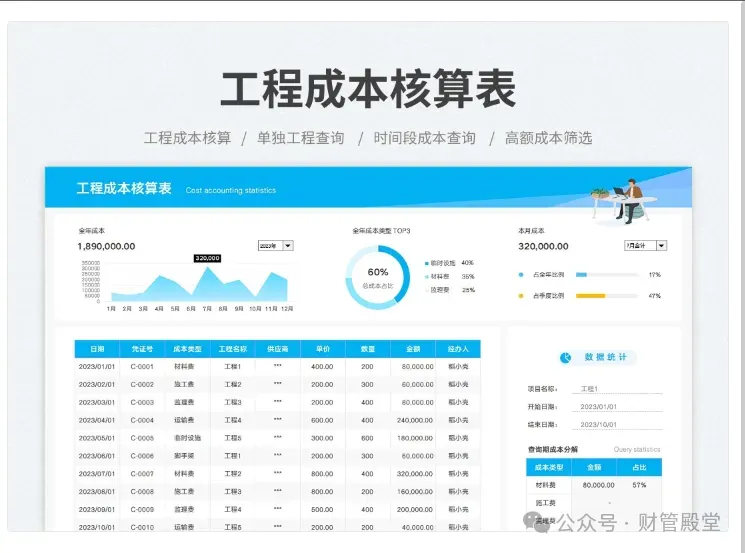Click the 材料费 legend marker in TOP3 chart
The width and height of the screenshot is (745, 553).
pyautogui.click(x=427, y=276)
